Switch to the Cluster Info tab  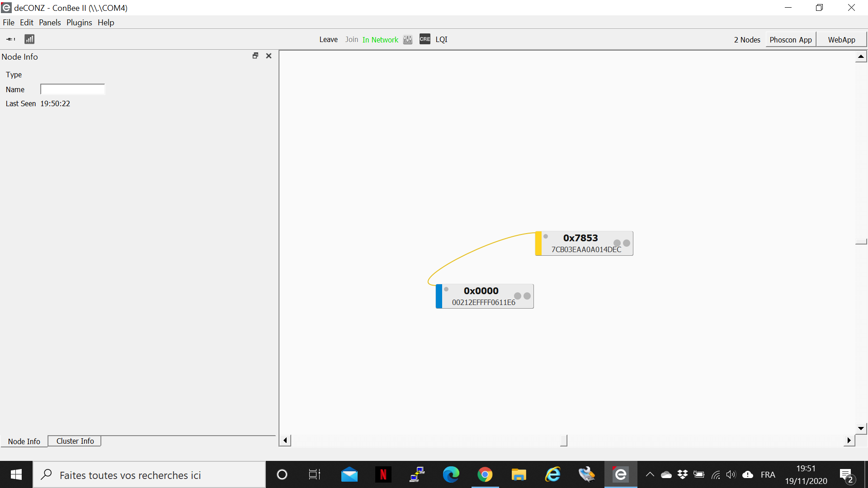[75, 441]
